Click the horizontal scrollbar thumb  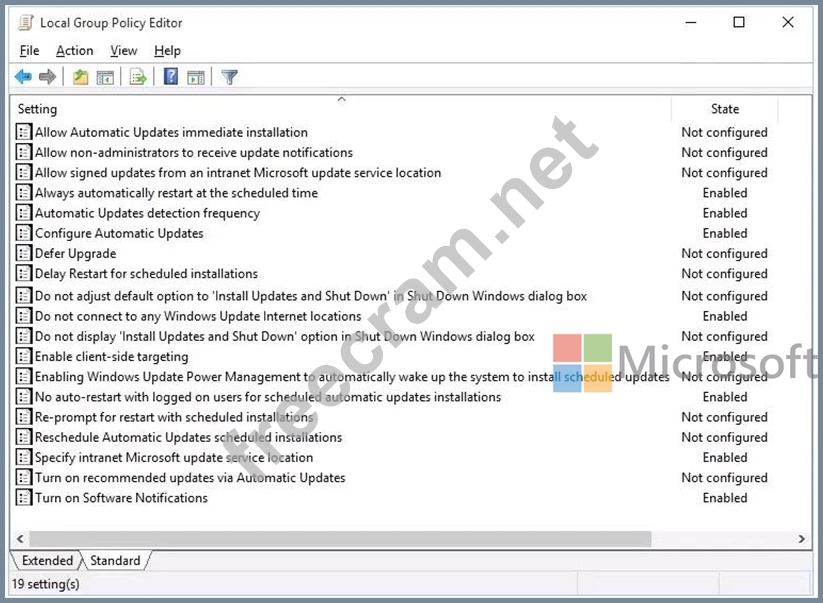coord(340,539)
